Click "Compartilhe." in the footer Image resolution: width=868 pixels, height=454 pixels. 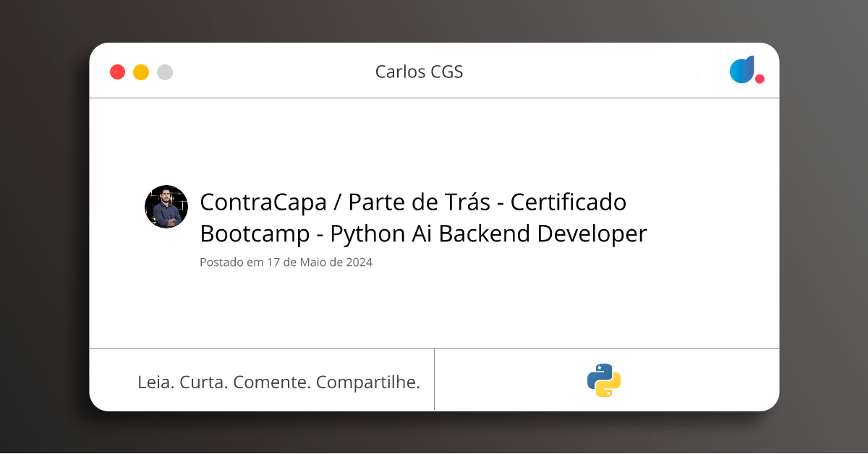[x=368, y=382]
